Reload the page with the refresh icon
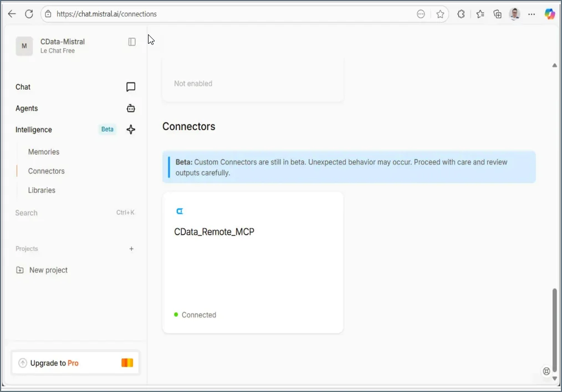562x392 pixels. pyautogui.click(x=29, y=14)
